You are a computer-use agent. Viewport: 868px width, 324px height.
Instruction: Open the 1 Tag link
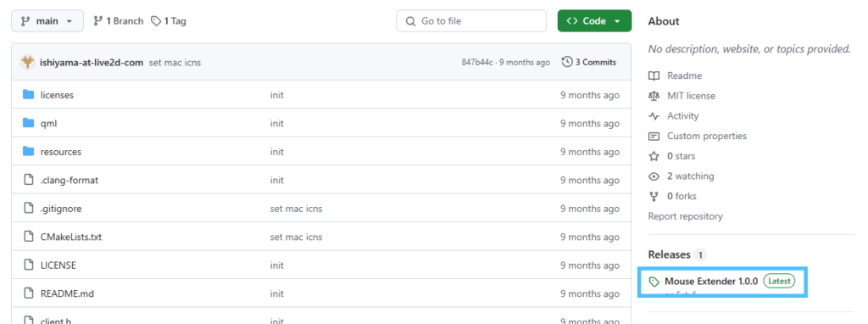(x=169, y=21)
